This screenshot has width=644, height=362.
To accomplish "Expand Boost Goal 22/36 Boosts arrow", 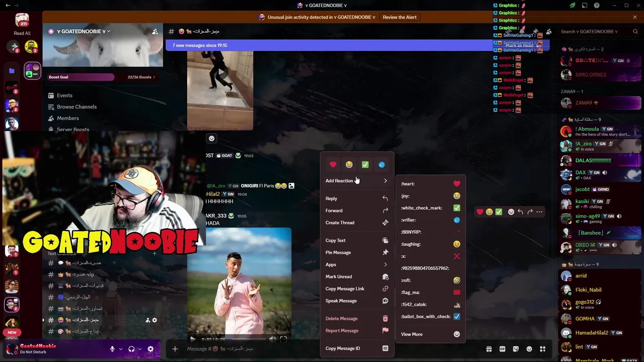I will (x=154, y=77).
